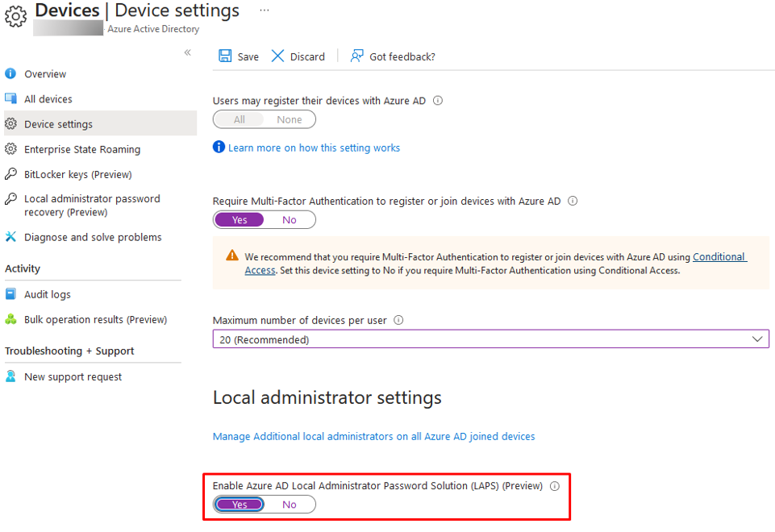The image size is (775, 532).
Task: Click the Diagnose and solve problems wrench icon
Action: pyautogui.click(x=10, y=237)
